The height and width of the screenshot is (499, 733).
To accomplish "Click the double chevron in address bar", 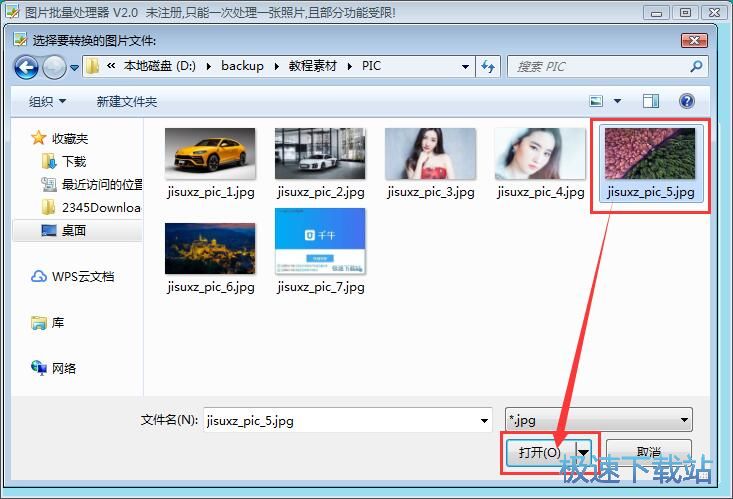I will [x=111, y=65].
